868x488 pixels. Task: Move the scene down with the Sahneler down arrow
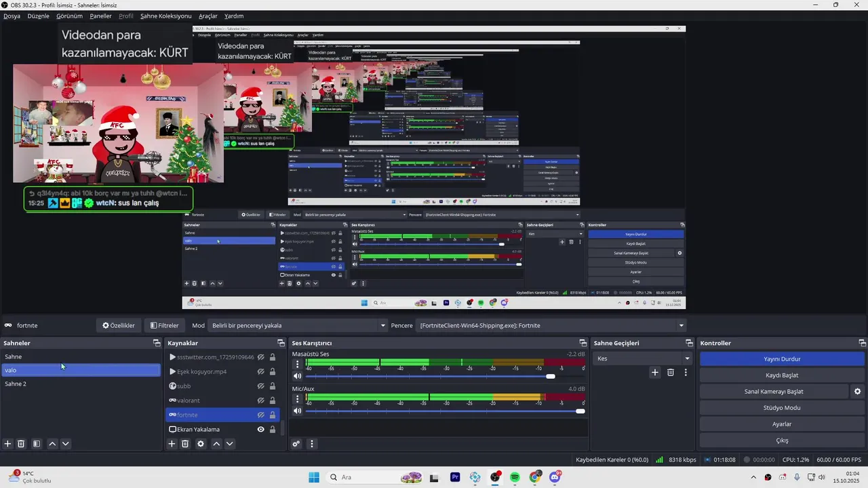point(65,444)
